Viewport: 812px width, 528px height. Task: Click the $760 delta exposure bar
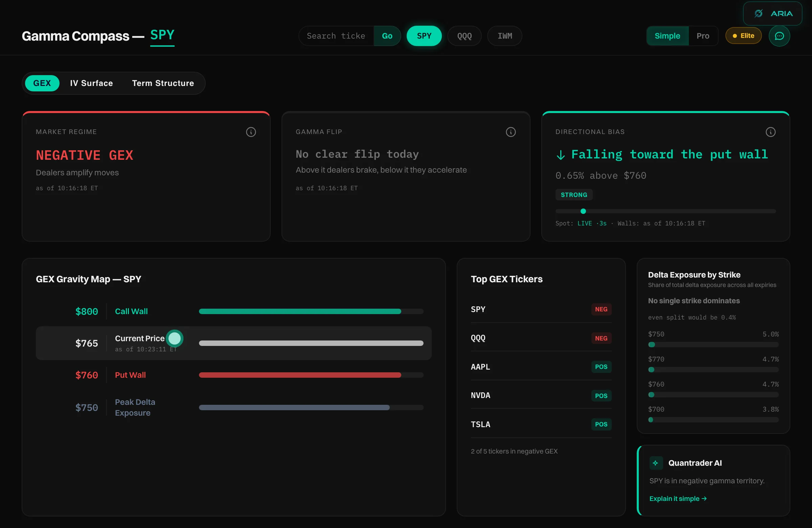coord(713,395)
